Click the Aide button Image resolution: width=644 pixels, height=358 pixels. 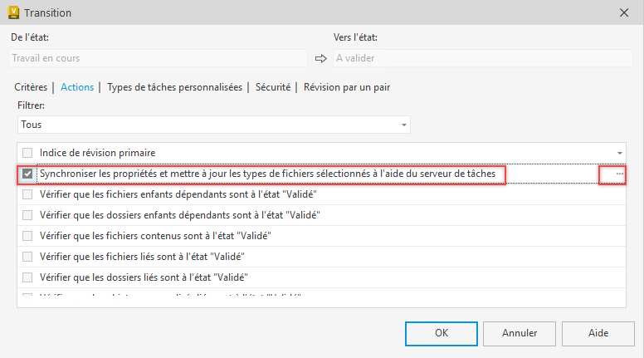click(x=598, y=333)
